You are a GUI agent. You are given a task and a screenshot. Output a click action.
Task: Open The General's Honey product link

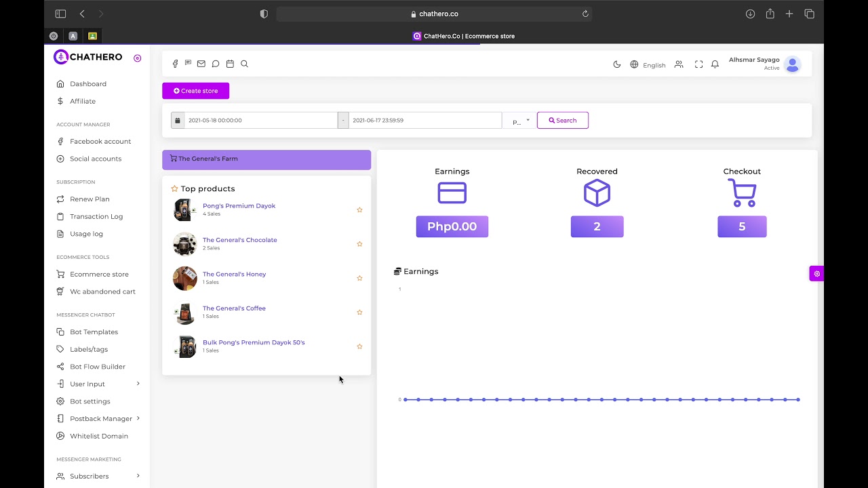pos(234,274)
